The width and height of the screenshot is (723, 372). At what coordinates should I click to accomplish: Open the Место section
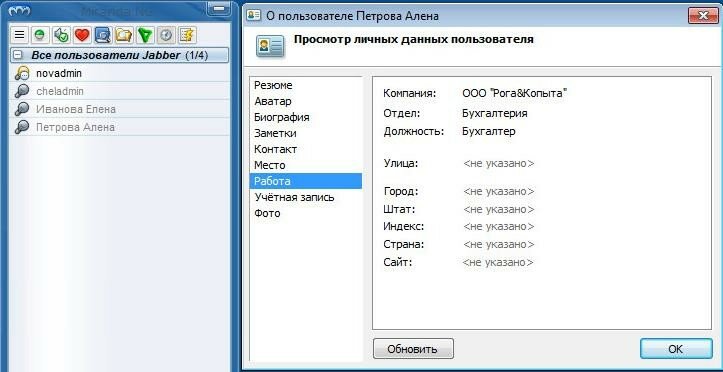click(x=305, y=165)
